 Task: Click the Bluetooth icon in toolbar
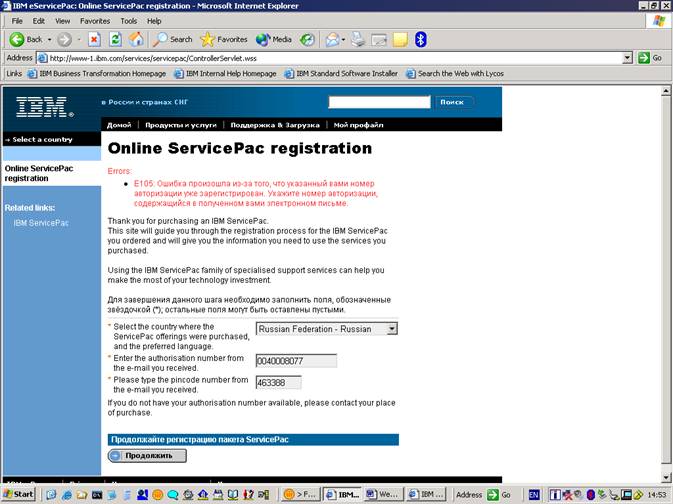[x=421, y=39]
